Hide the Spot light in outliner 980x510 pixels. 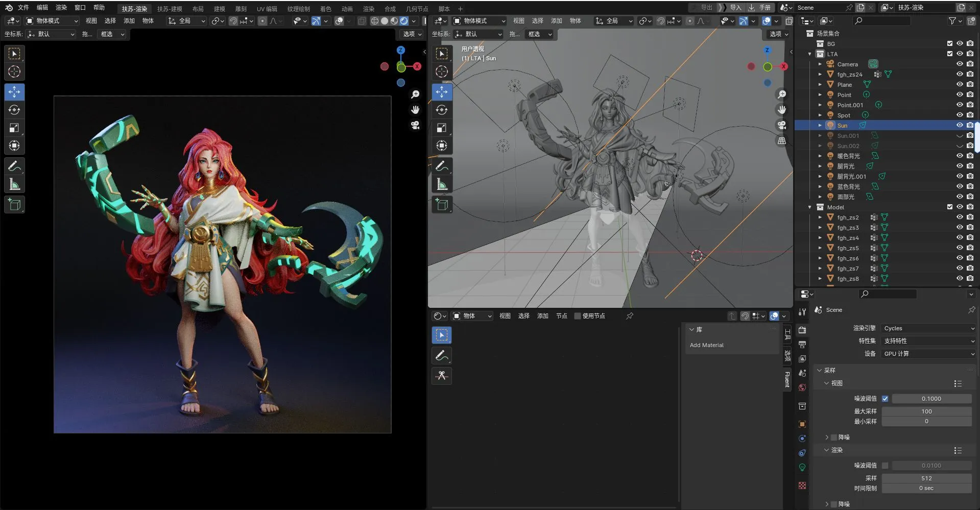click(x=960, y=115)
